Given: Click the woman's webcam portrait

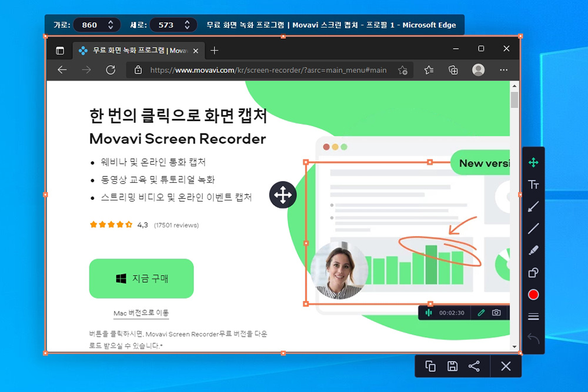Looking at the screenshot, I should pyautogui.click(x=339, y=270).
